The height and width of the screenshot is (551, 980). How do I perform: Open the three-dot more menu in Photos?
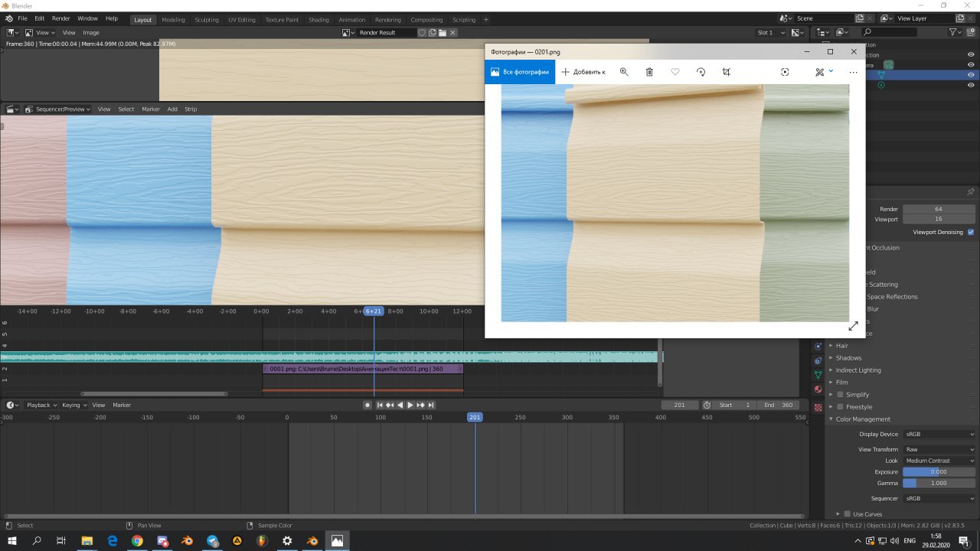pyautogui.click(x=853, y=72)
